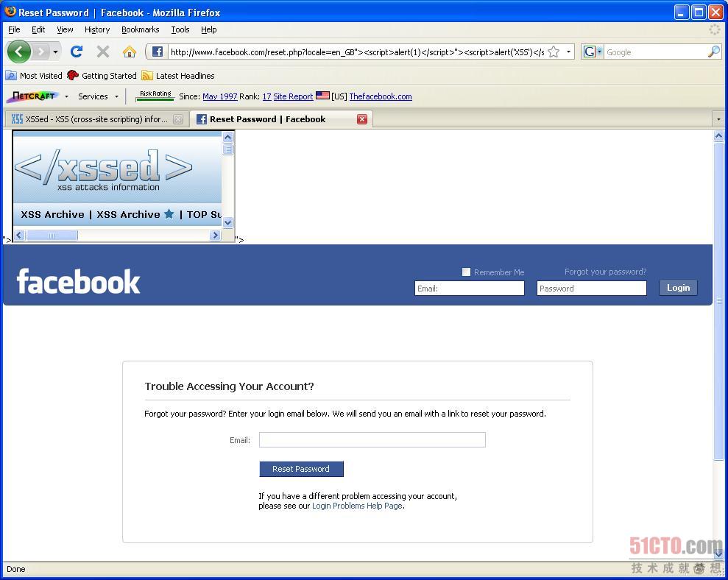Click the xssed logo banner in the frame
This screenshot has height=580, width=728.
104,170
